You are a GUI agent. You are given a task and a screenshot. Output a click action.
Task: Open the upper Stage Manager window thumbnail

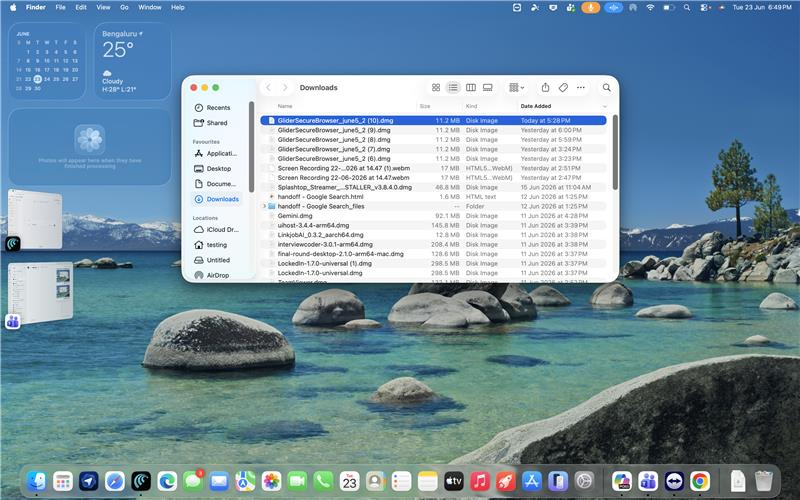click(x=35, y=219)
